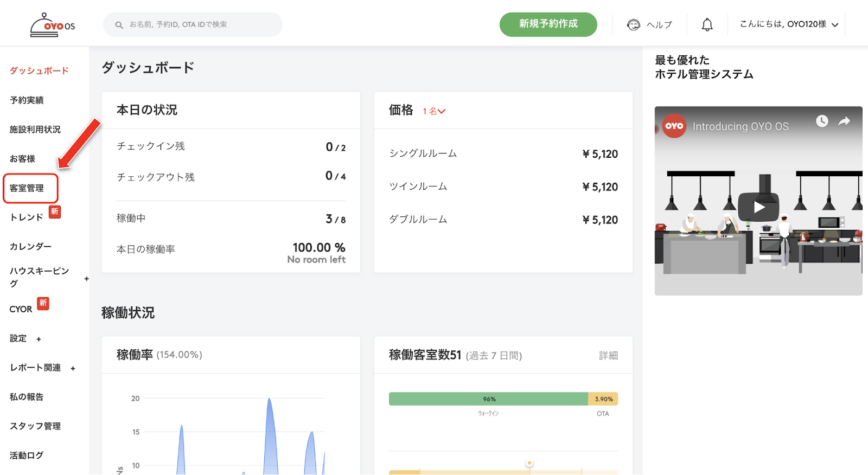Expand the レポート関連 submenu
The height and width of the screenshot is (475, 868).
point(73,368)
